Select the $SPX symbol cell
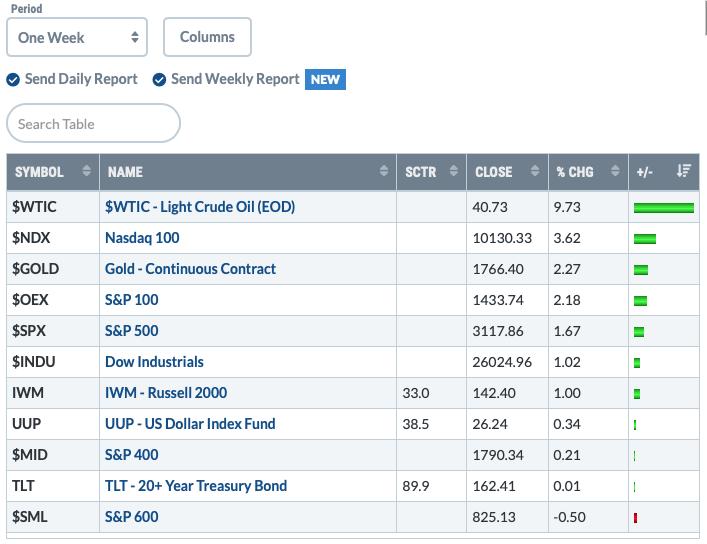 (53, 331)
